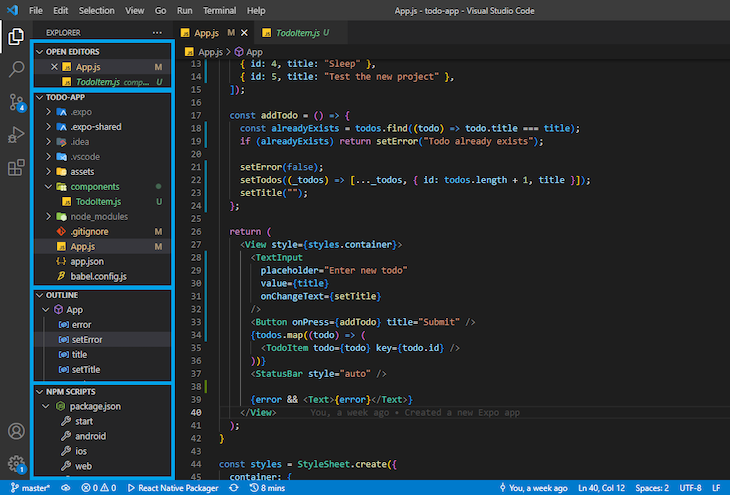Open TodoItem.js under components folder
Viewport: 730px width, 495px height.
pos(102,202)
